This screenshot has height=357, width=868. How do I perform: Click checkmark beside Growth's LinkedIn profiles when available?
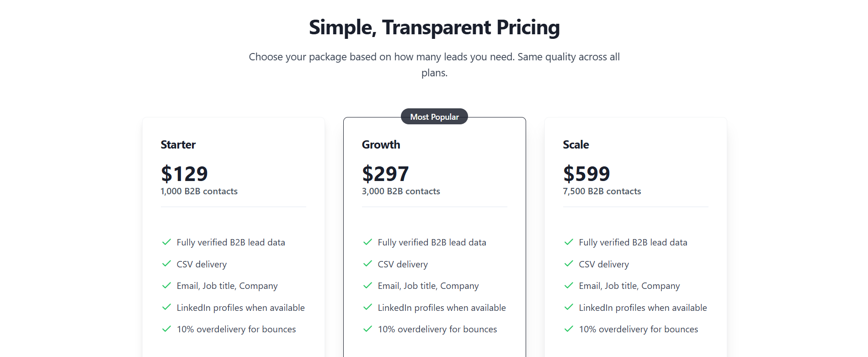tap(367, 307)
